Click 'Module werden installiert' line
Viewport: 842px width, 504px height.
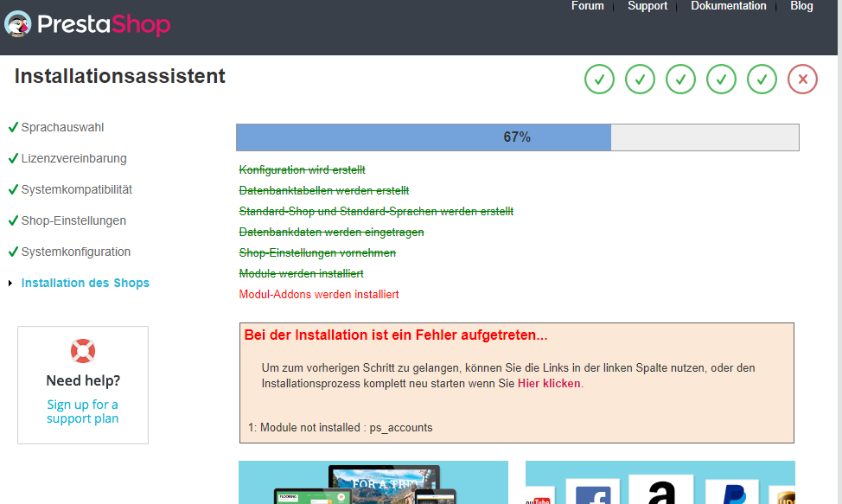[301, 274]
